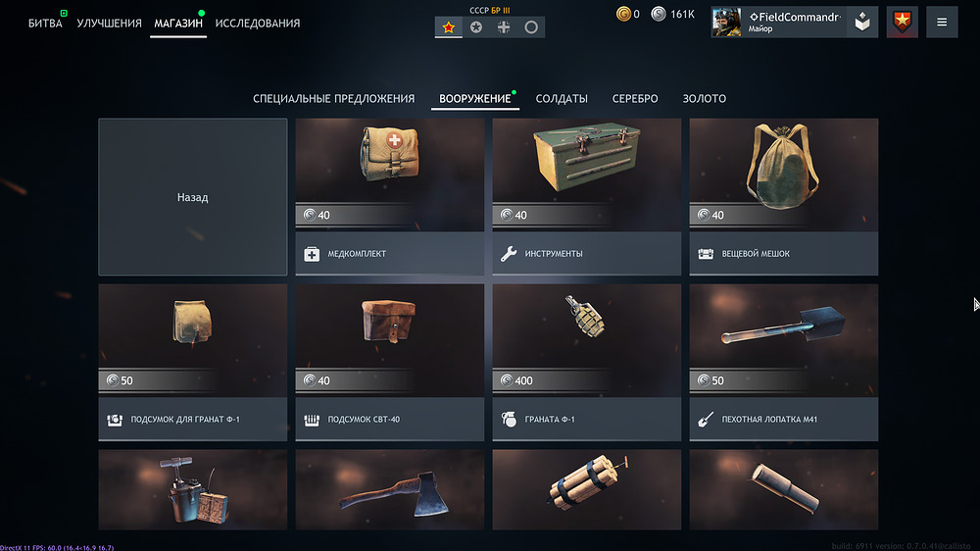Open the Солдаты shop section

(562, 99)
